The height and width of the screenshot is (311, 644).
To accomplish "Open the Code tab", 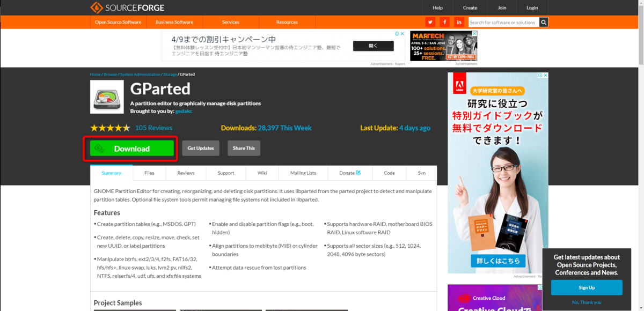I will (390, 173).
